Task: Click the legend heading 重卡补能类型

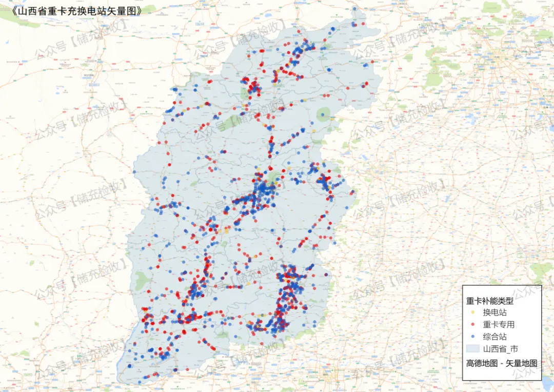Action: click(x=490, y=301)
